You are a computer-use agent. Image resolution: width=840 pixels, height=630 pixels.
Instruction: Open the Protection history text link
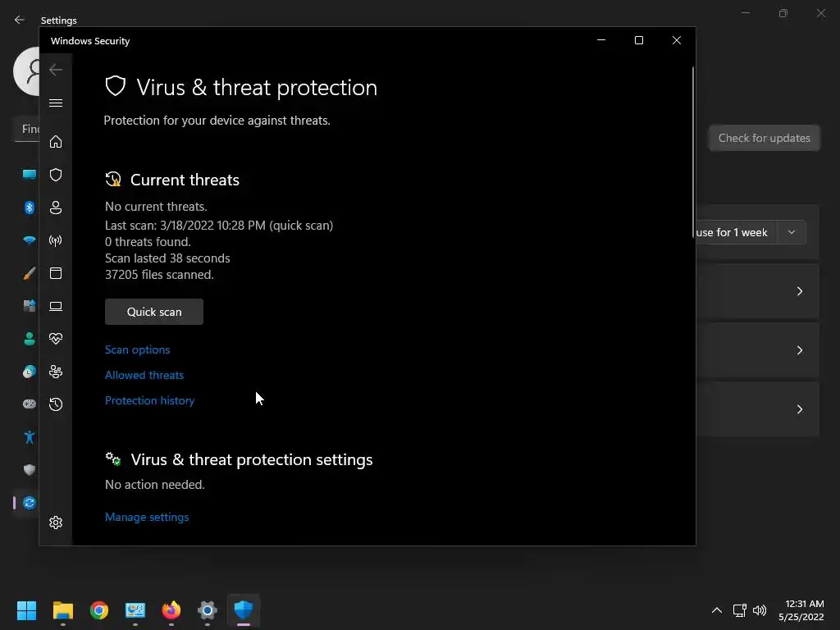click(149, 400)
